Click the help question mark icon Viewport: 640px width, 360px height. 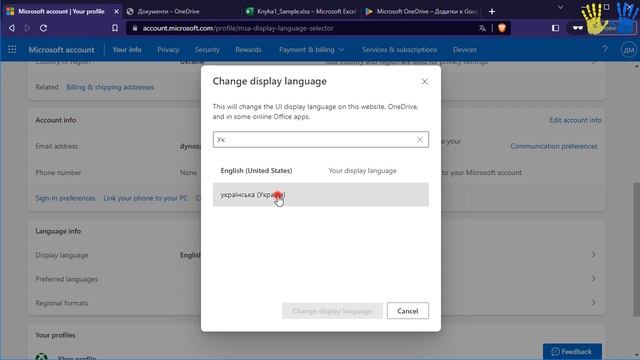(x=604, y=50)
